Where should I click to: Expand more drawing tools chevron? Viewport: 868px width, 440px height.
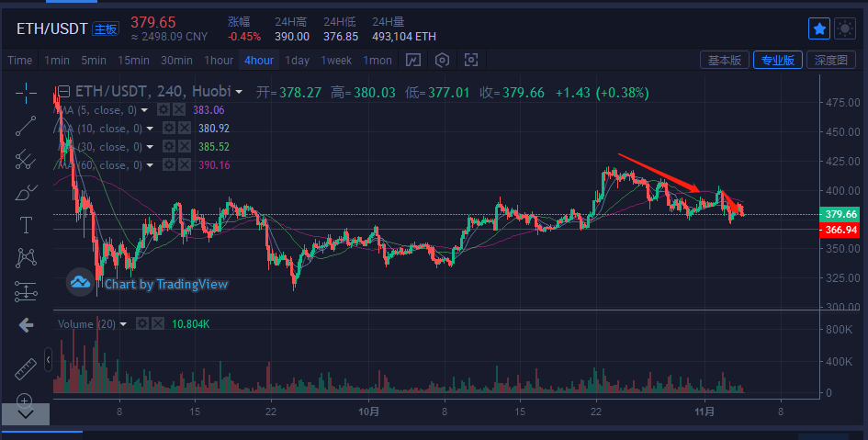point(26,414)
